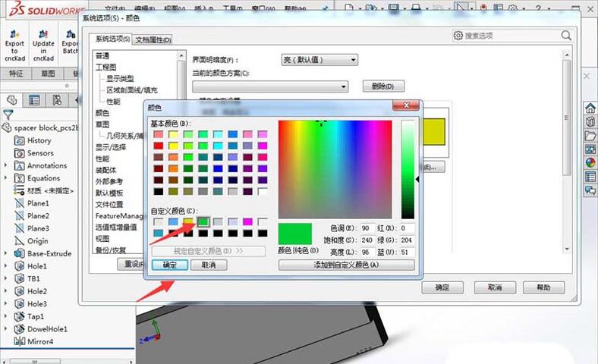This screenshot has height=364, width=598.
Task: Click the Tap1 feature icon
Action: point(19,316)
